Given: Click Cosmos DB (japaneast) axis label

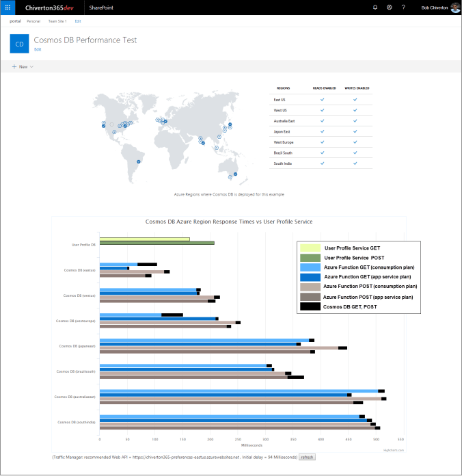Looking at the screenshot, I should [77, 346].
